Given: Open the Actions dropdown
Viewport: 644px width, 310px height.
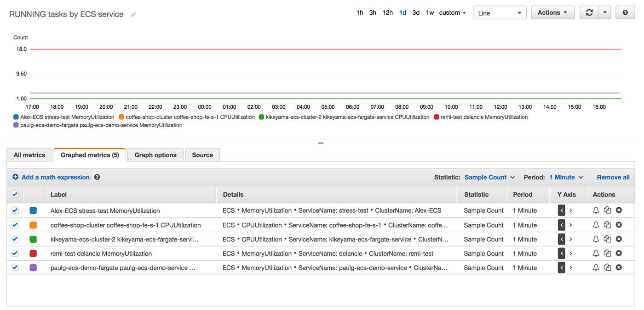Looking at the screenshot, I should (552, 12).
